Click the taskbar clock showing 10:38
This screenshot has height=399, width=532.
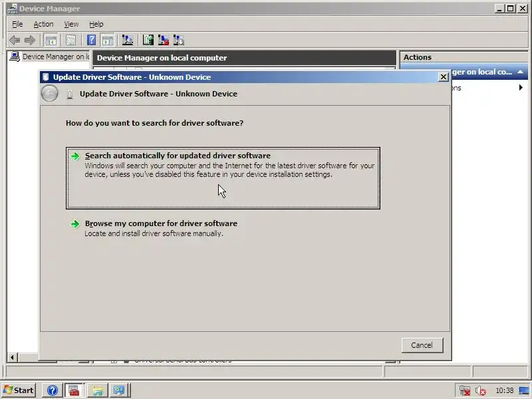point(505,390)
